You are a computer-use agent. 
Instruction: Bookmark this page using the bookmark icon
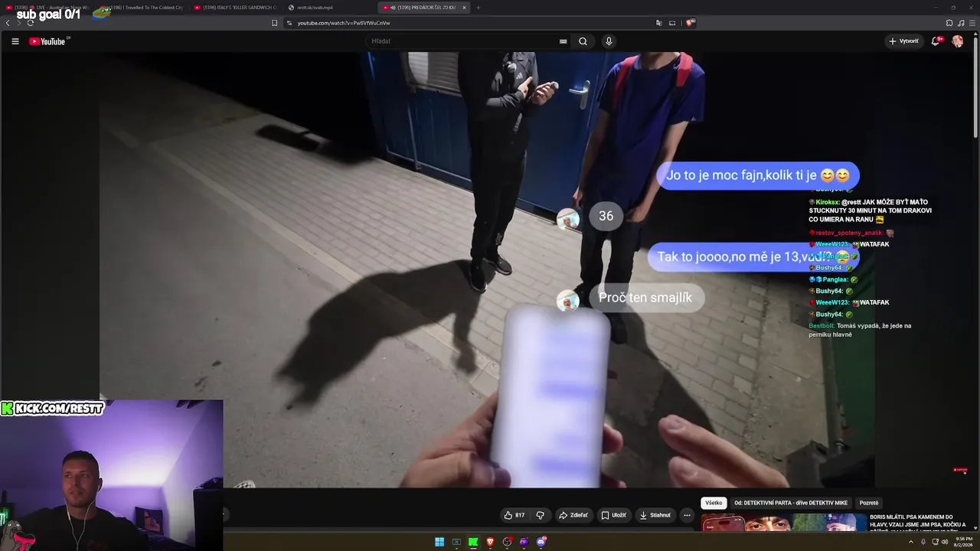(274, 23)
